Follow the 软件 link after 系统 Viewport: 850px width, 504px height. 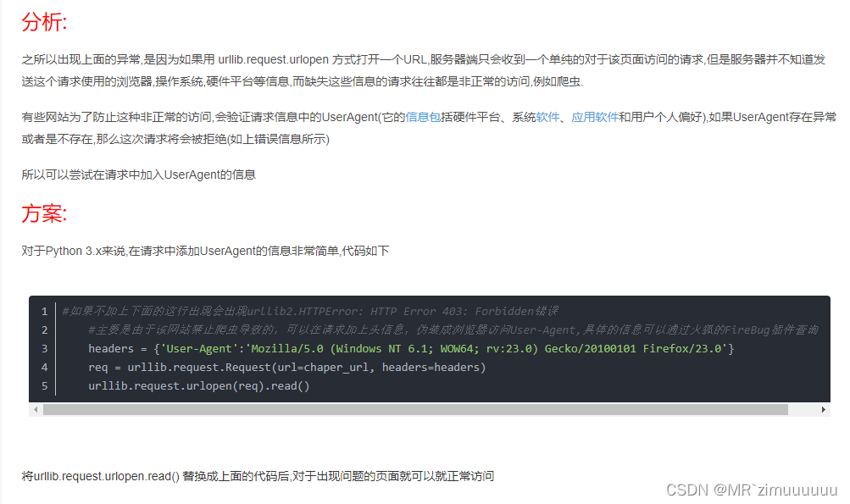tap(547, 117)
